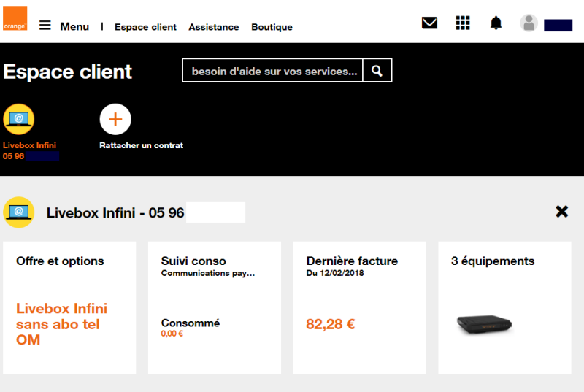The image size is (584, 392).
Task: Open the Suivi conso card
Action: (x=215, y=308)
